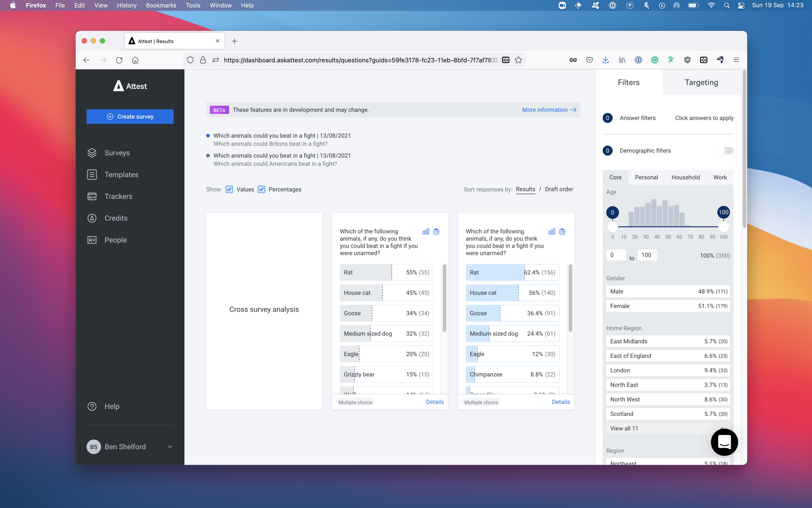Bookmark this page with the star
This screenshot has height=508, width=812.
518,60
